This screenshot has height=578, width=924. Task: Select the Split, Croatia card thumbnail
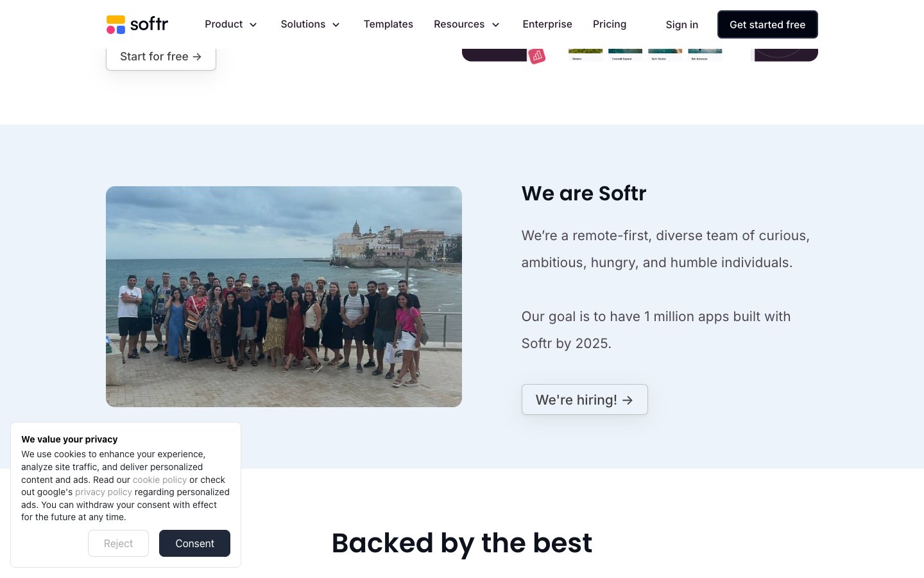pos(665,55)
